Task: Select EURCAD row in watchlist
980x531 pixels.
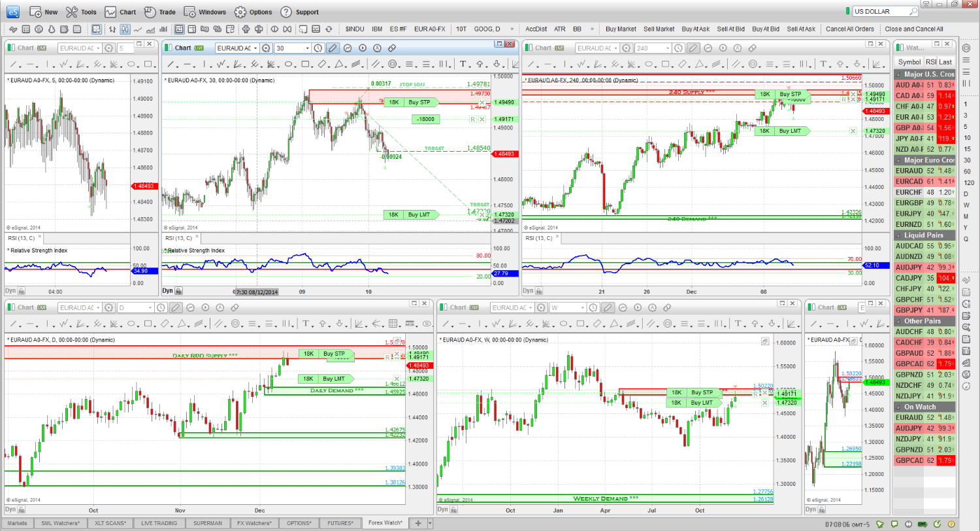Action: (x=924, y=181)
